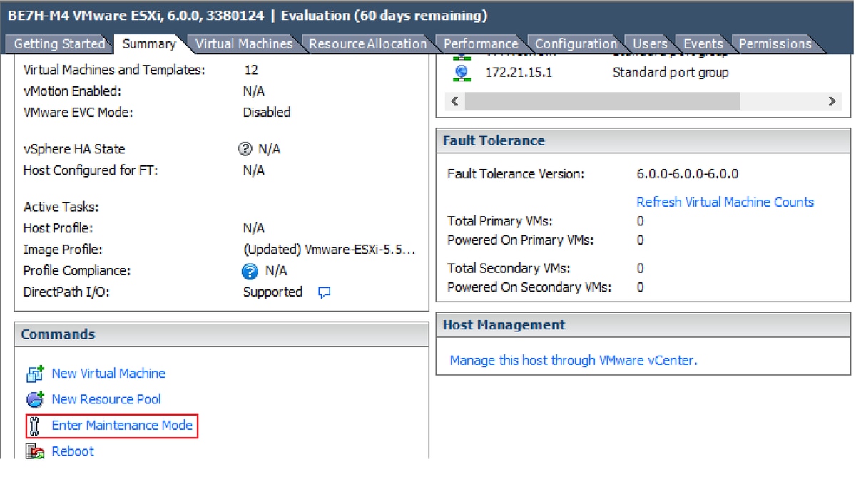Image resolution: width=856 pixels, height=504 pixels.
Task: Click the network list scrollbar left arrow
Action: pos(455,101)
